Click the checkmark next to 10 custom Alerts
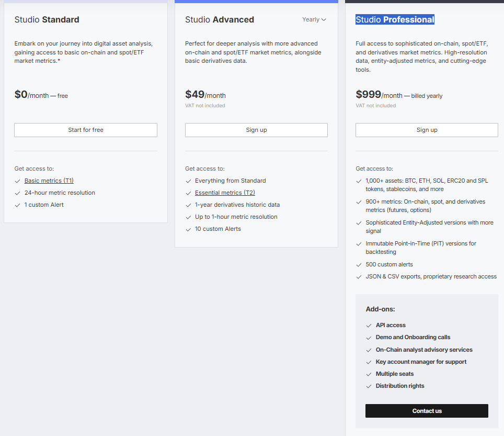 click(188, 229)
